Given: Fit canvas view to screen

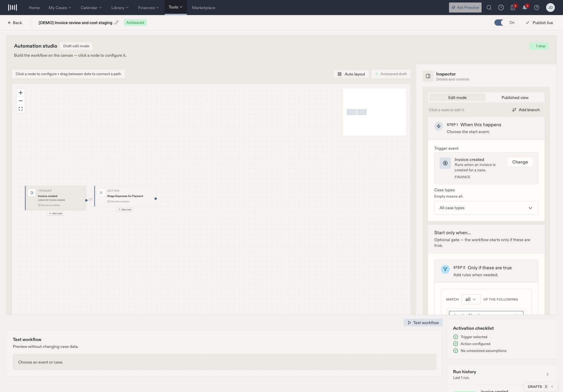Looking at the screenshot, I should [21, 109].
